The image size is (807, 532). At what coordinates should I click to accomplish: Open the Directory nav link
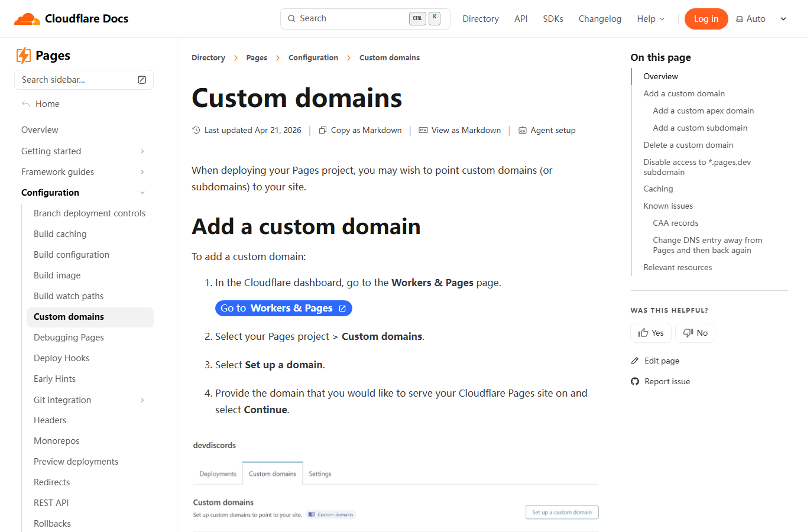(x=481, y=19)
